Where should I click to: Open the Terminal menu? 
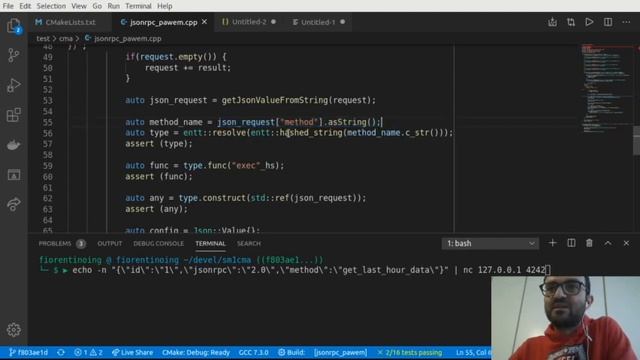pos(138,6)
